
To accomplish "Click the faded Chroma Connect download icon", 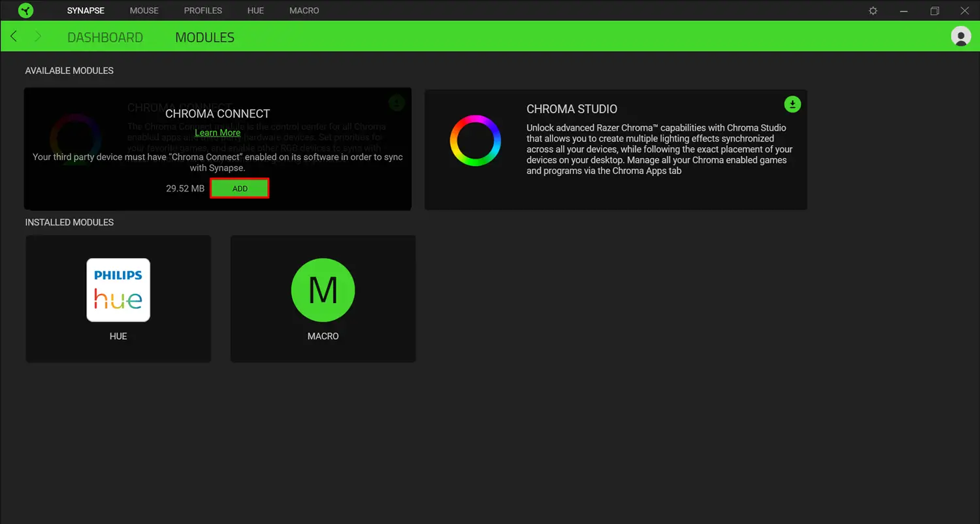I will [397, 103].
